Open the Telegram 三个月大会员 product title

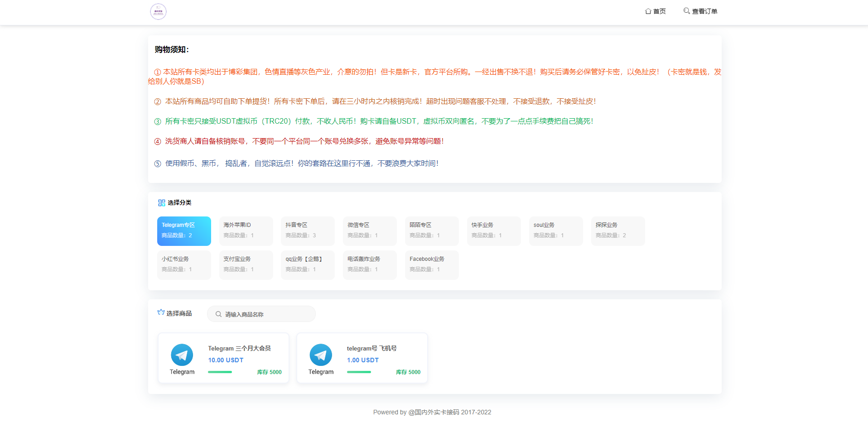[239, 348]
